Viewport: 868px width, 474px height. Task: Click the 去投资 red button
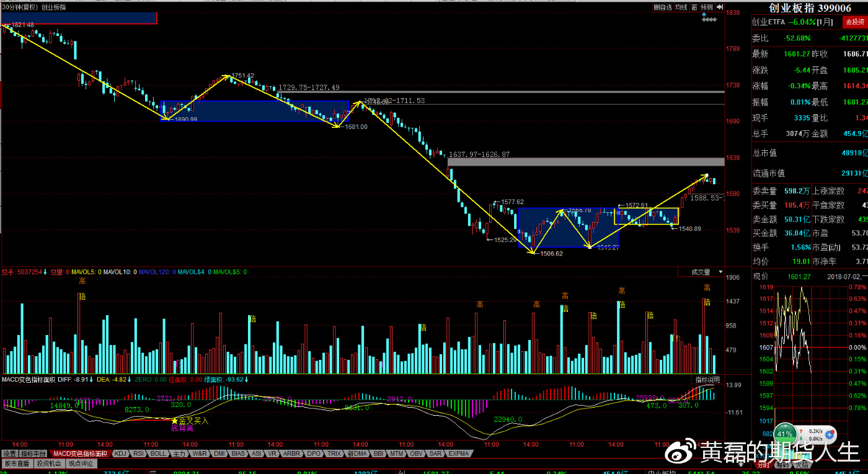coord(854,22)
